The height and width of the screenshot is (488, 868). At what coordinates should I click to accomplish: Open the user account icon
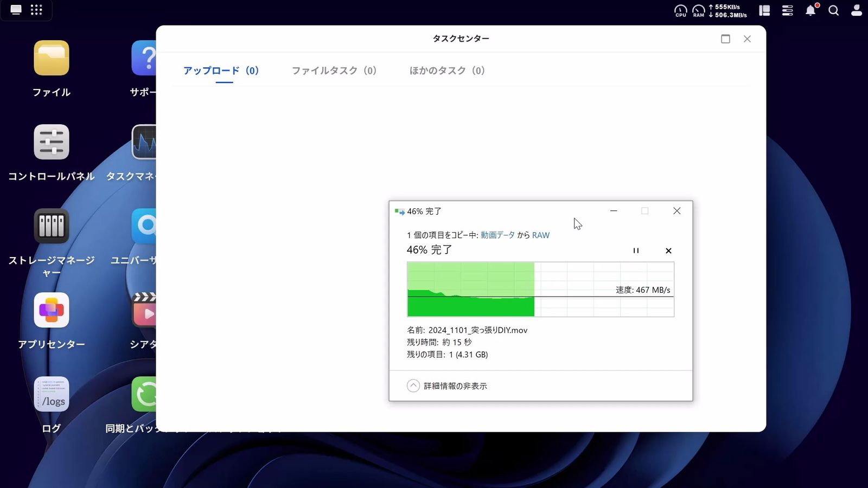tap(857, 10)
